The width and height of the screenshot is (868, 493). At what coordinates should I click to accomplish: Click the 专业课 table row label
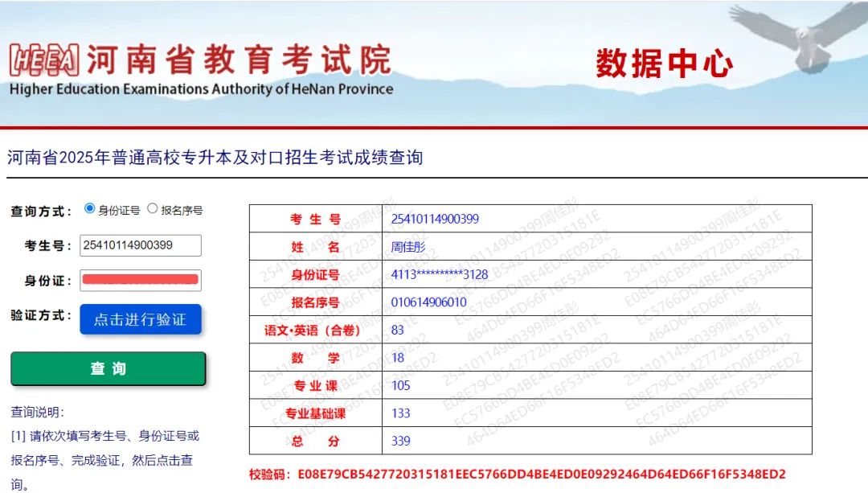[316, 385]
